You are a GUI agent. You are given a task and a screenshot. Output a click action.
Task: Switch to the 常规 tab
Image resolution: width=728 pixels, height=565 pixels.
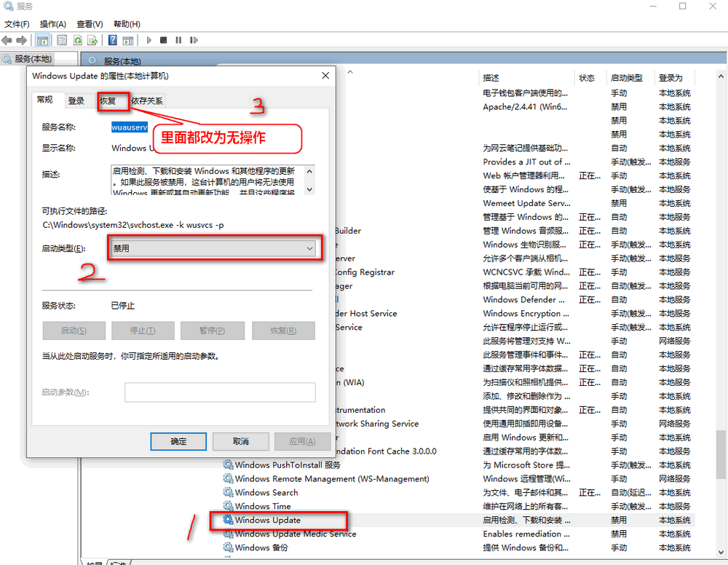45,100
